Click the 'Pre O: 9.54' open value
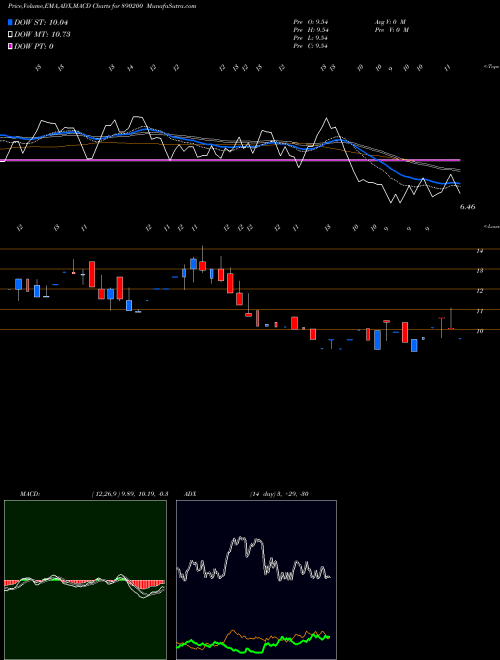The image size is (500, 660). tap(311, 21)
